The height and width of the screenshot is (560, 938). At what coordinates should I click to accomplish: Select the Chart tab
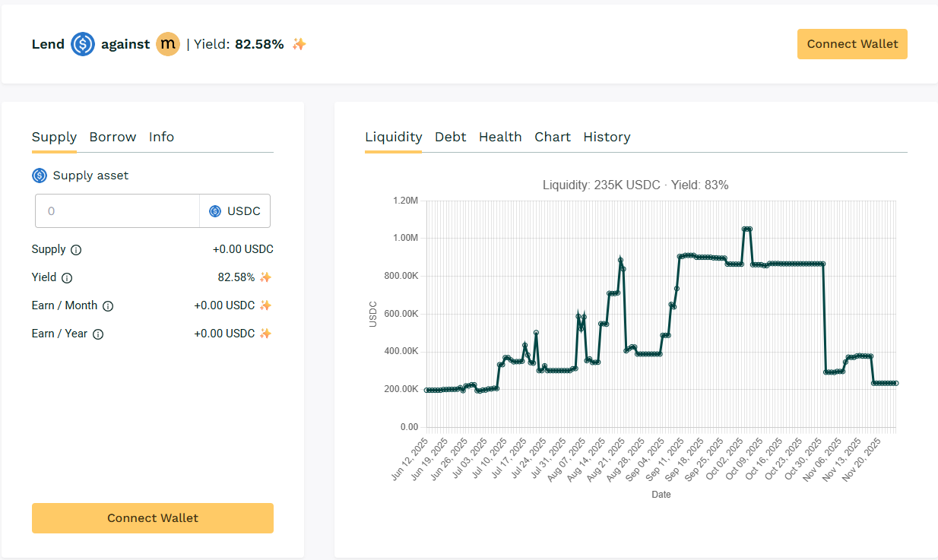(553, 137)
